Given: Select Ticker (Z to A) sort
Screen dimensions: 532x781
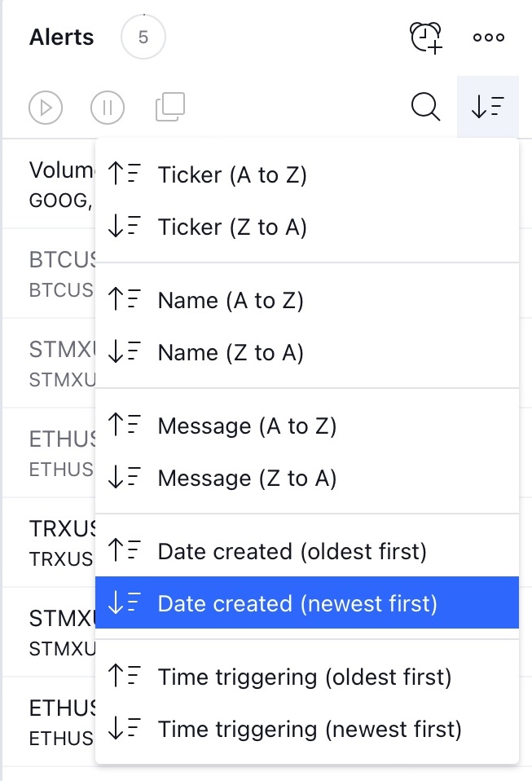Looking at the screenshot, I should point(307,227).
